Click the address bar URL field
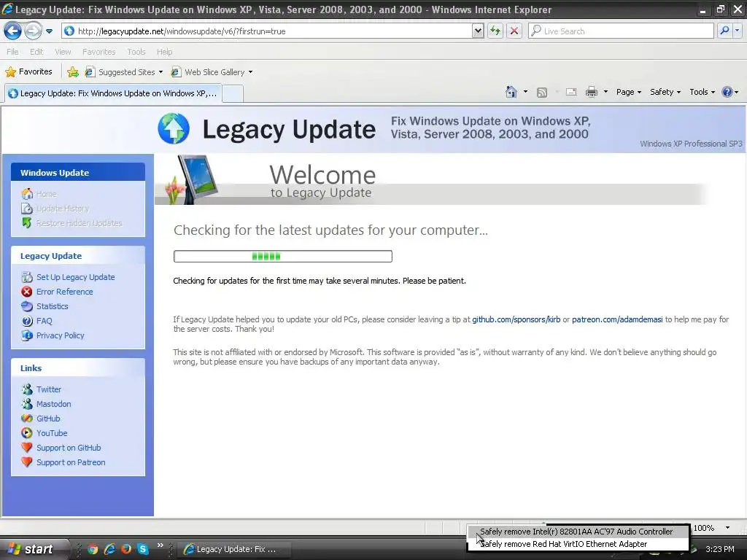Viewport: 747px width, 560px height. 267,31
